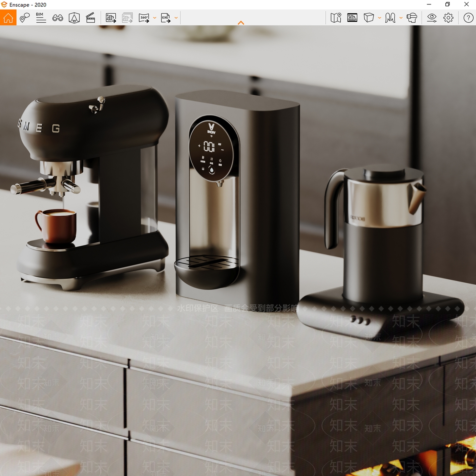Expand the 360° panorama export dropdown

[155, 18]
